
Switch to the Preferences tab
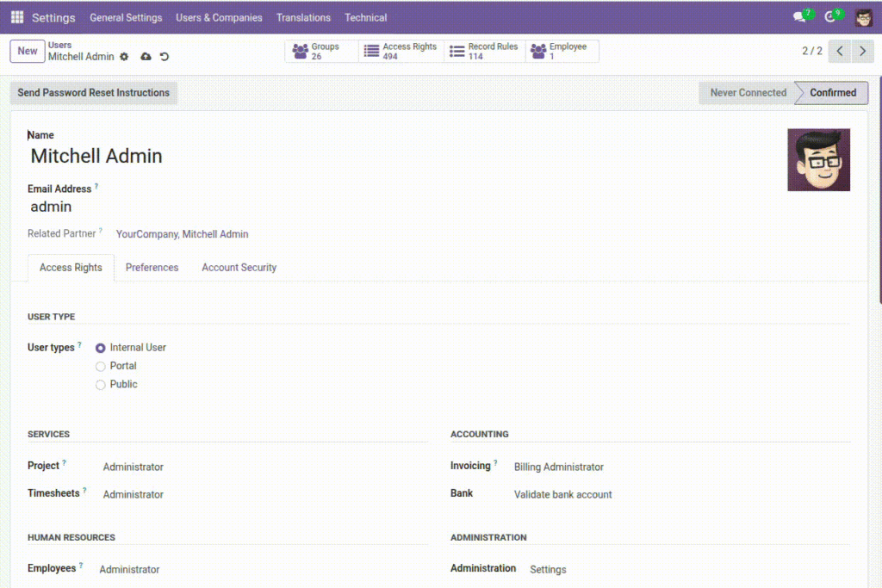152,268
